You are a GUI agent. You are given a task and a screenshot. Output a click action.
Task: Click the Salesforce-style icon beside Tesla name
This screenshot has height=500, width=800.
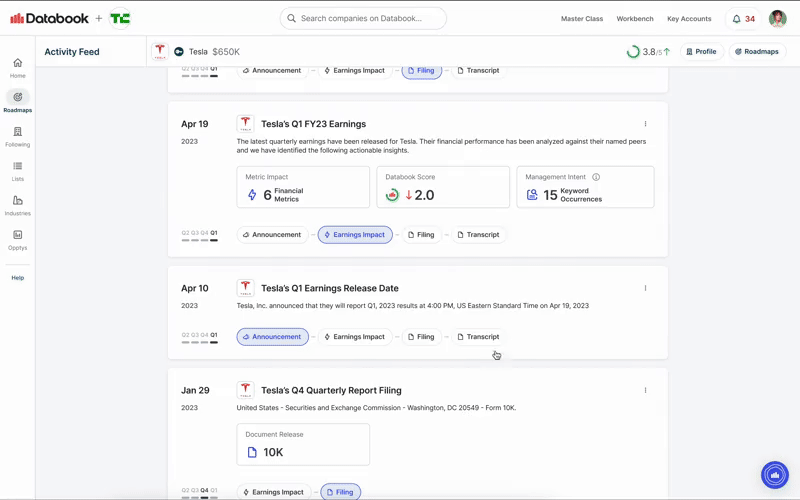[x=179, y=52]
